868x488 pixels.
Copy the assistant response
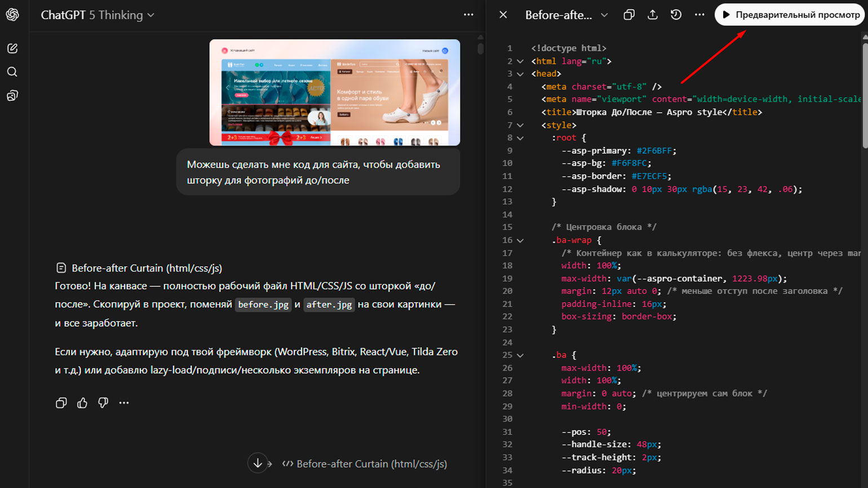[61, 403]
